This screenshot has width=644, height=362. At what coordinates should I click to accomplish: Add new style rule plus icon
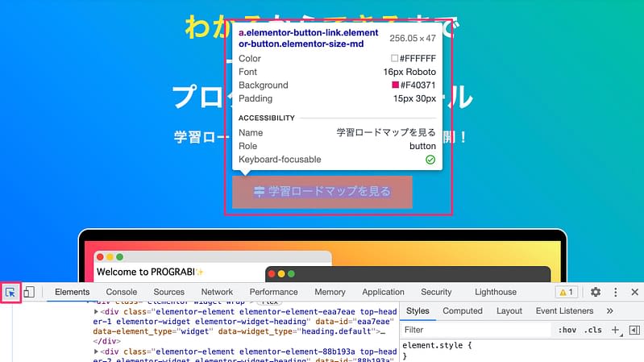(615, 330)
